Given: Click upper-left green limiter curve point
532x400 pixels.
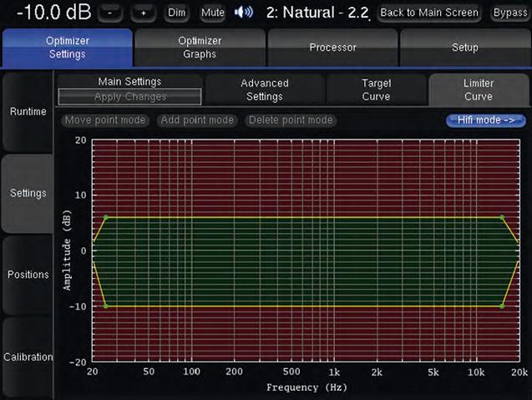Looking at the screenshot, I should click(x=105, y=218).
